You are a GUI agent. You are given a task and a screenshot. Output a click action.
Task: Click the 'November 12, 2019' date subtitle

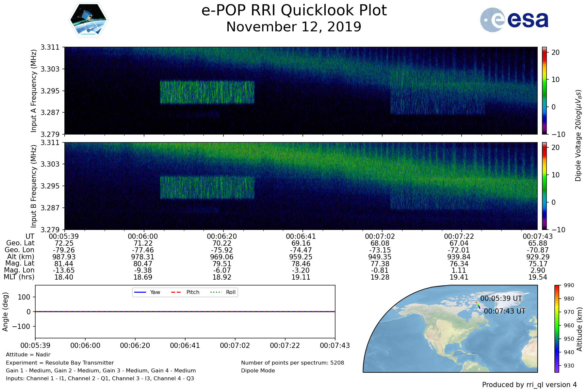coord(294,27)
